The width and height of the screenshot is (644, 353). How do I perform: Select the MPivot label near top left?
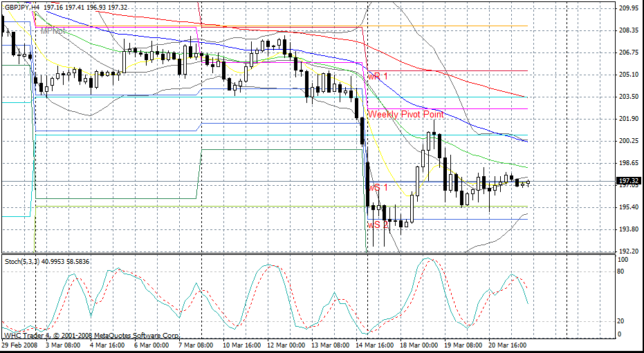pos(53,31)
